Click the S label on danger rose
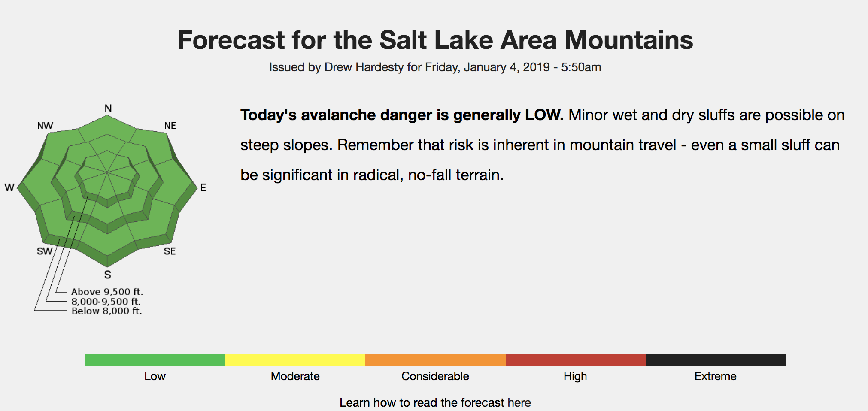This screenshot has height=411, width=868. 107,275
